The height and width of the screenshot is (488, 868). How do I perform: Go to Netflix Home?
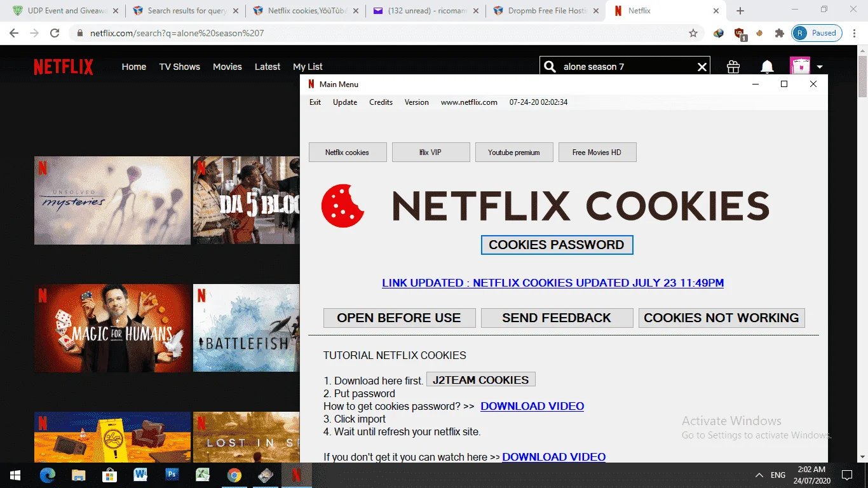click(134, 67)
